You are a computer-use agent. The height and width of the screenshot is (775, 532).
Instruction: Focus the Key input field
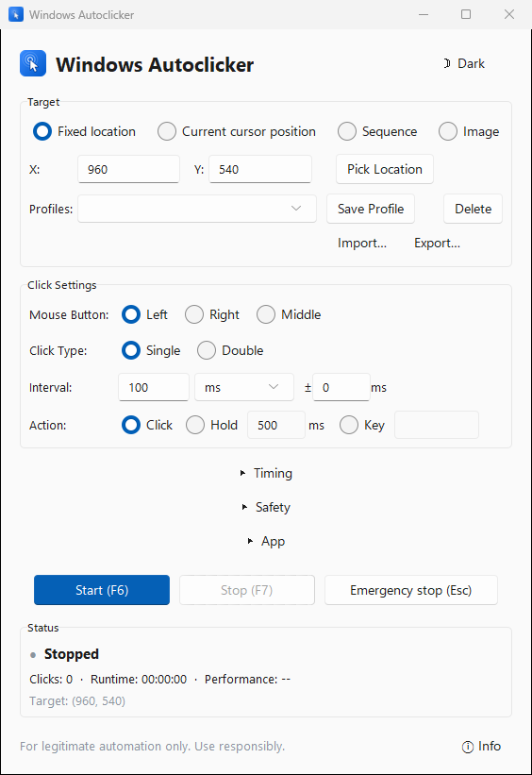click(437, 425)
